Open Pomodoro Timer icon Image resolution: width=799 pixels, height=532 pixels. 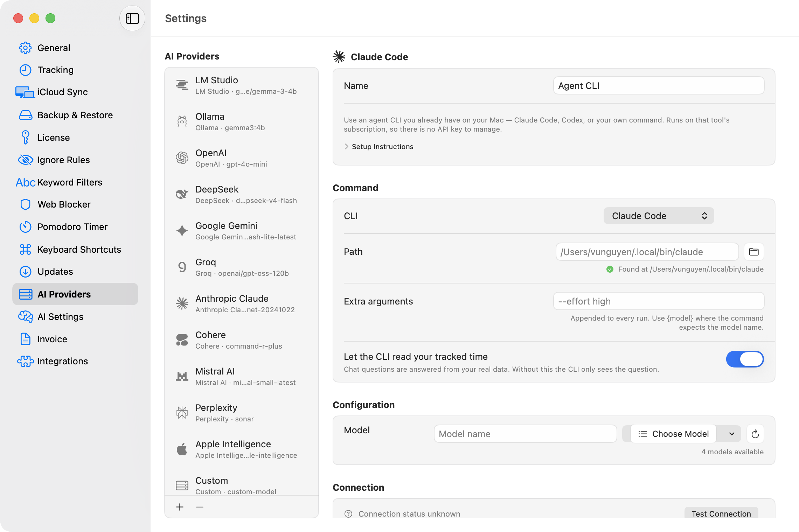point(25,227)
